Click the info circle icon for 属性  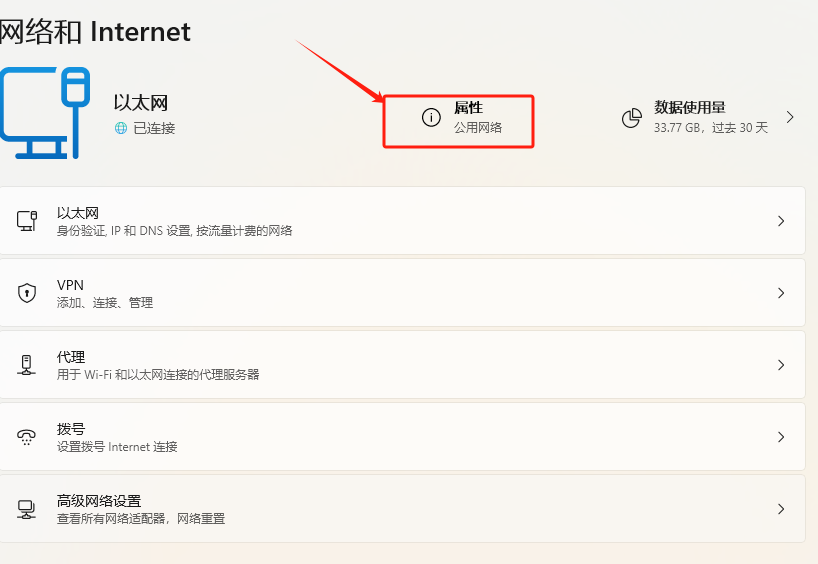point(431,118)
